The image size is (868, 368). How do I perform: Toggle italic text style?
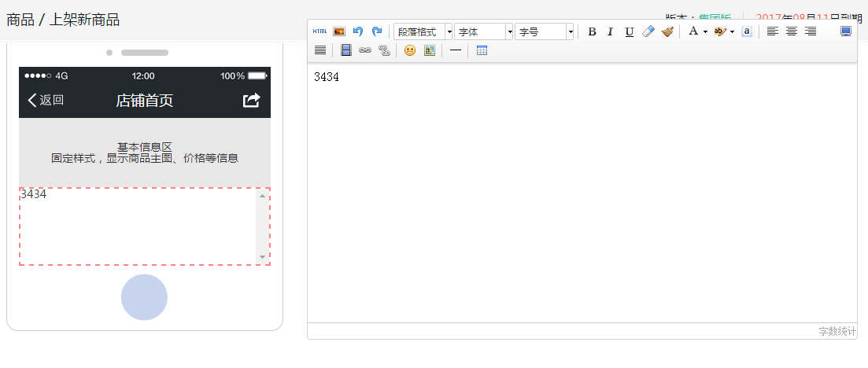click(610, 31)
